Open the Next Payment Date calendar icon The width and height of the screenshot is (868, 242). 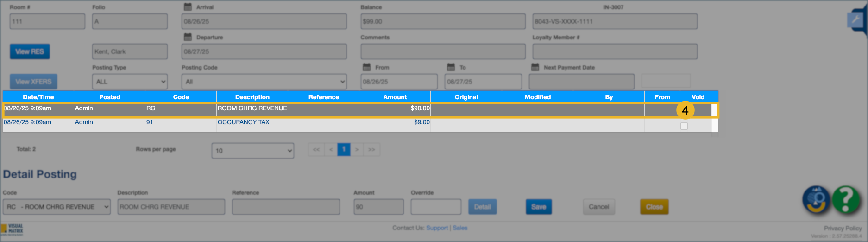point(535,67)
